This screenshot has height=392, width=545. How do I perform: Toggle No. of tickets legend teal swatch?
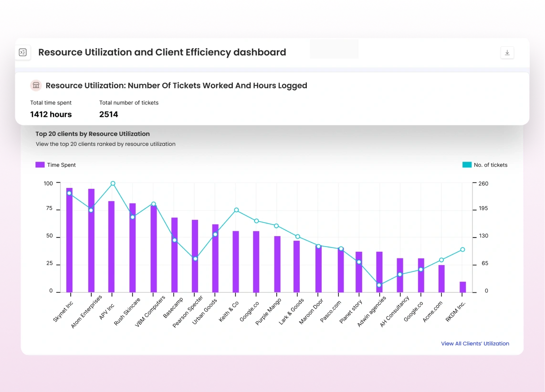tap(467, 165)
